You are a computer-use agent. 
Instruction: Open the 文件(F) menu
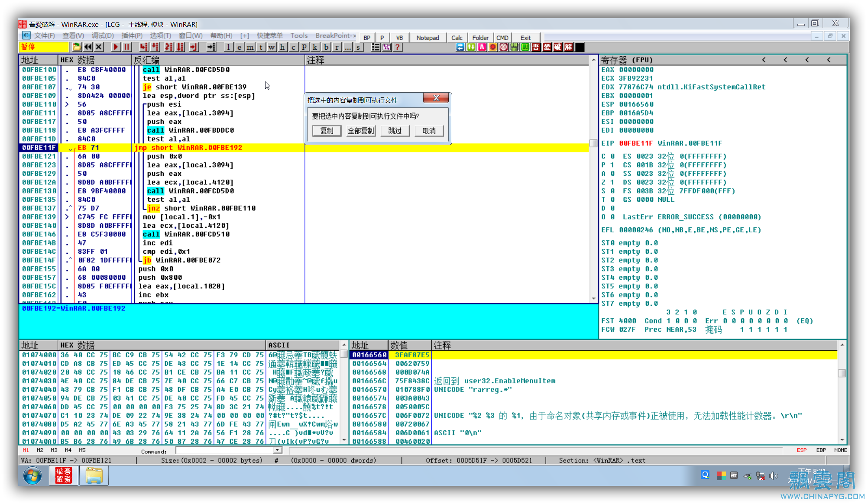[45, 36]
